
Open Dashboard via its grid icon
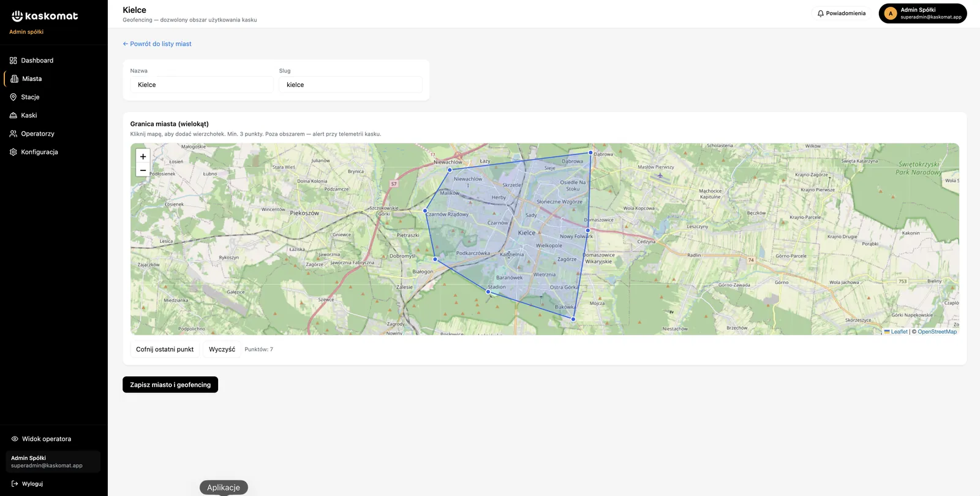tap(13, 61)
